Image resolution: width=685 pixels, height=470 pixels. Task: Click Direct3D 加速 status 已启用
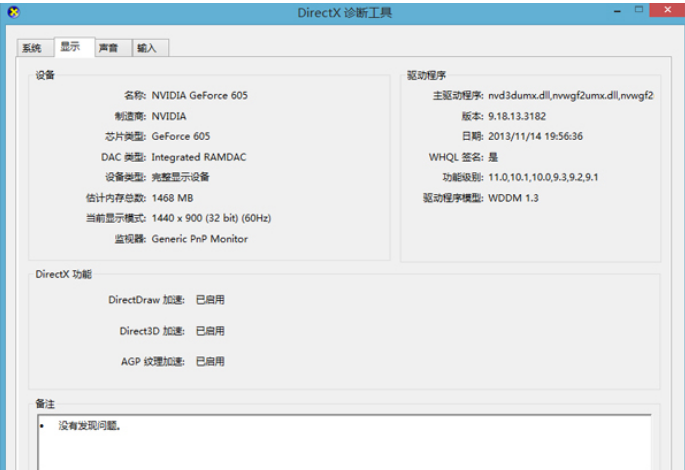(210, 331)
